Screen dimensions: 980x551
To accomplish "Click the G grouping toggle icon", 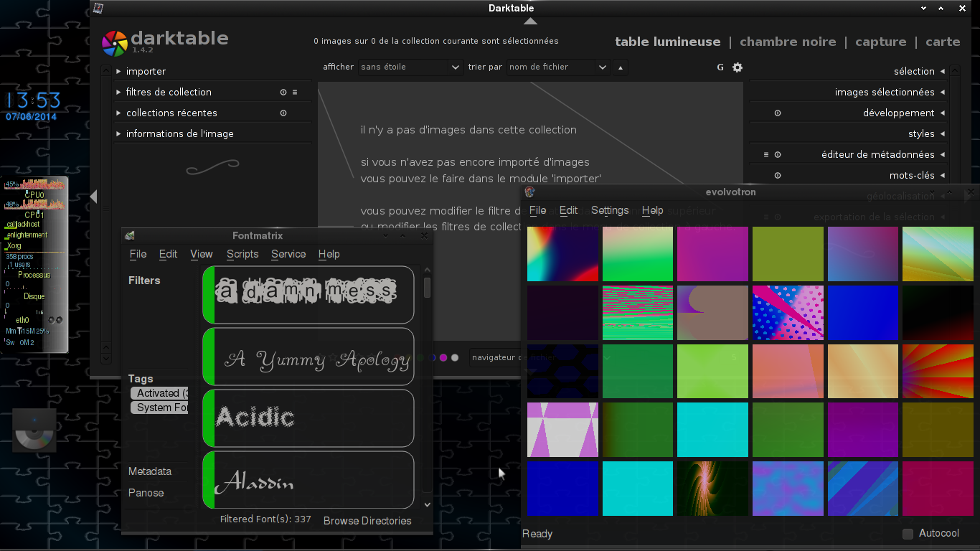I will [720, 67].
